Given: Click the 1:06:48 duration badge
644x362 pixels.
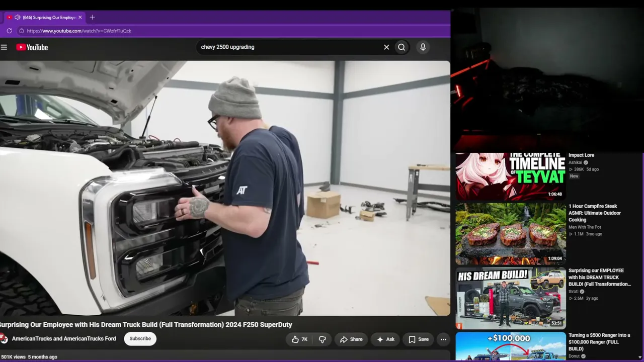Looking at the screenshot, I should (555, 195).
